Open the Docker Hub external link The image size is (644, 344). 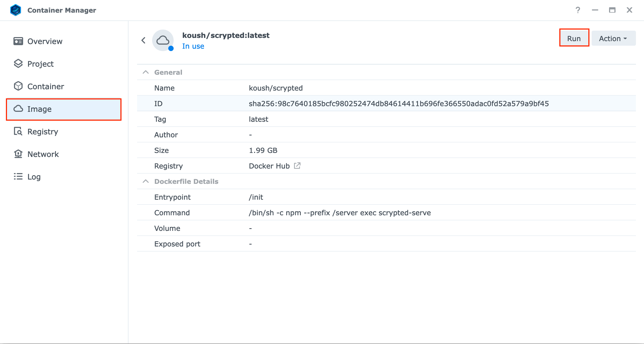[297, 166]
